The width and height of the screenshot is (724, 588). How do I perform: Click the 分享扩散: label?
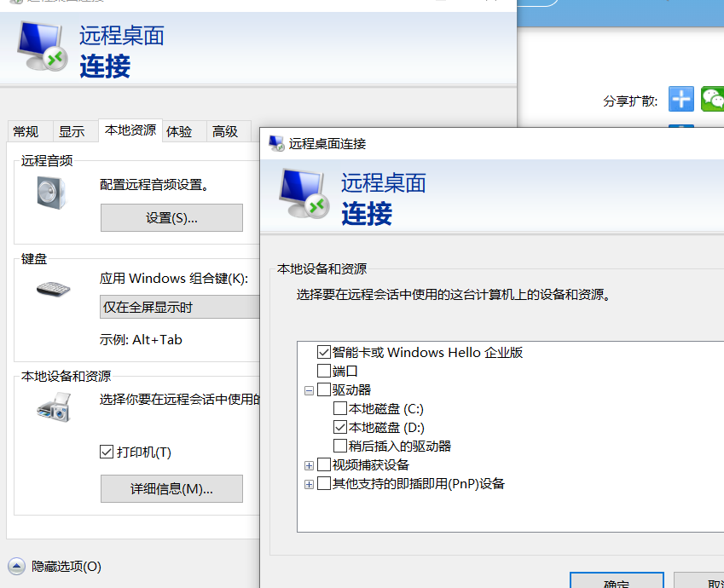[630, 101]
